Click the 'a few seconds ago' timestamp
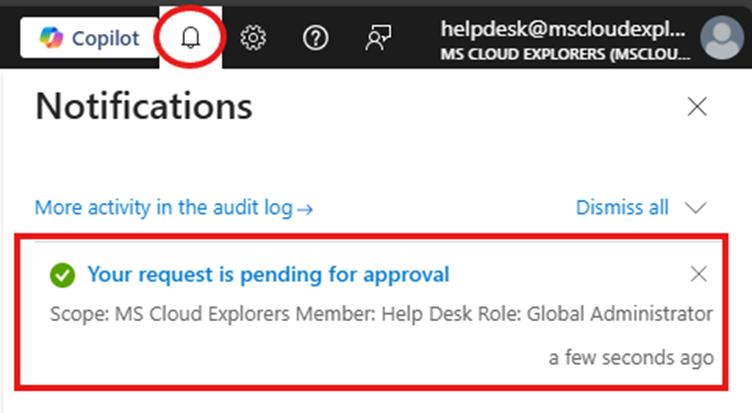The width and height of the screenshot is (752, 413). (x=631, y=357)
